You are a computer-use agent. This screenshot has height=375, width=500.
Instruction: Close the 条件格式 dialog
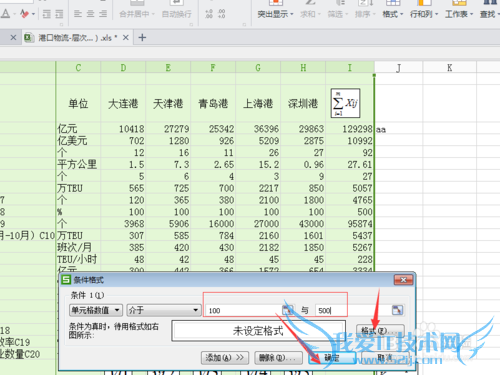403,280
